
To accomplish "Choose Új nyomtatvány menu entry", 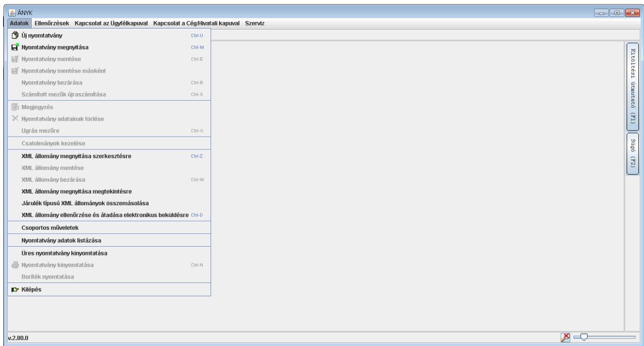I will tap(110, 35).
